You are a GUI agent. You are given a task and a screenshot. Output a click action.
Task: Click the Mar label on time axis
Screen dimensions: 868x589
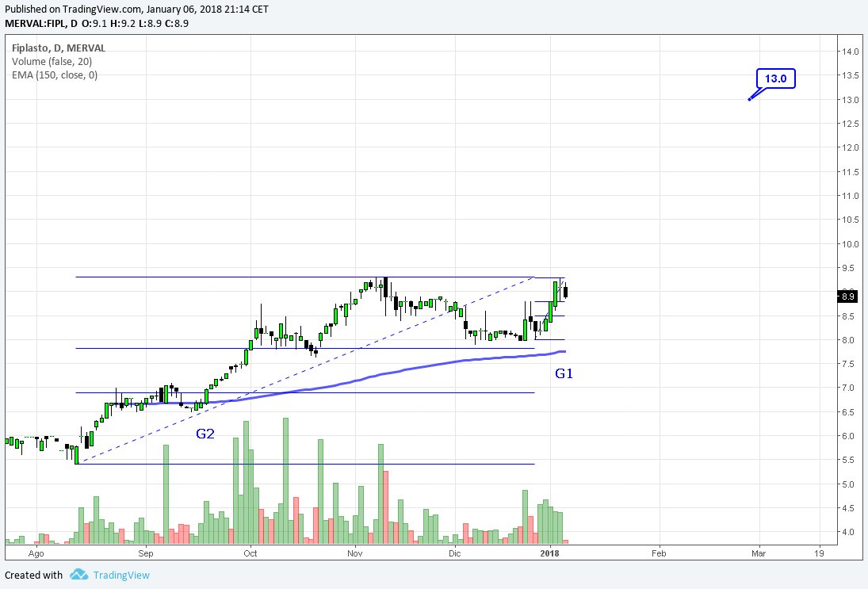coord(759,553)
